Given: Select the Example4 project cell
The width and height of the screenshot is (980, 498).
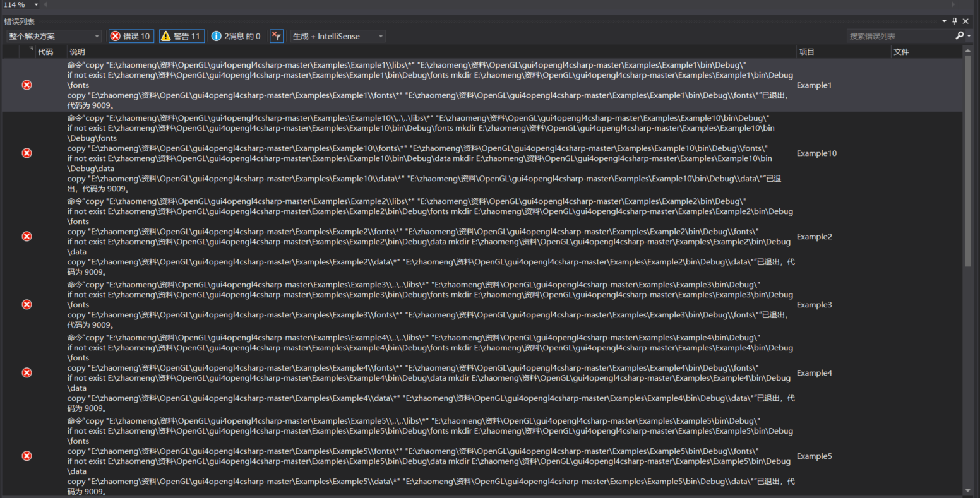Looking at the screenshot, I should point(814,373).
